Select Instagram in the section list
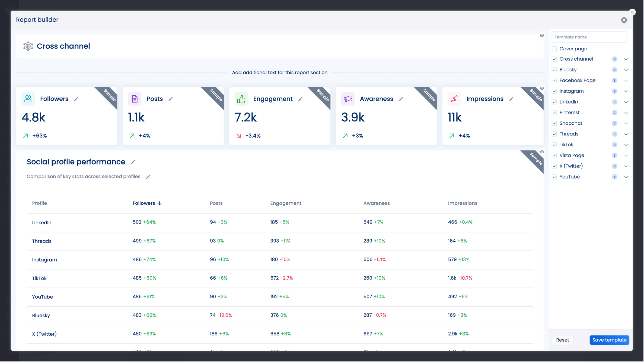Screen dimensions: 644x362 click(572, 91)
